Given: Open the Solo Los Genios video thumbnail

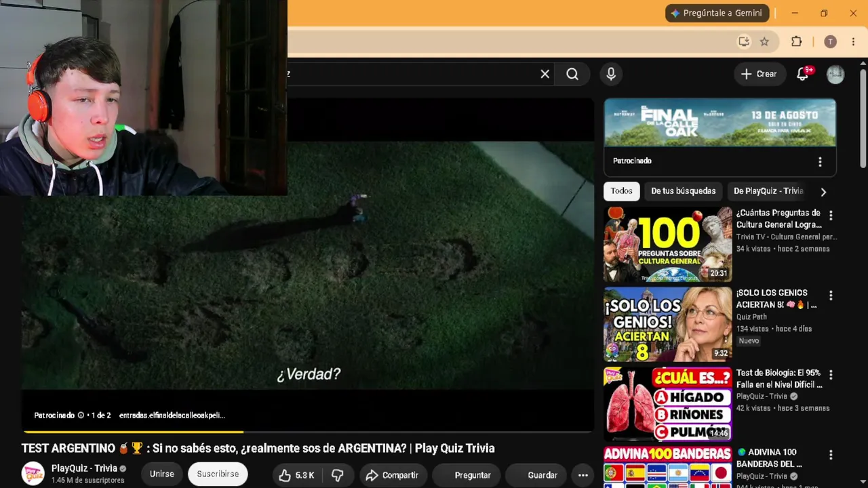Looking at the screenshot, I should [668, 324].
